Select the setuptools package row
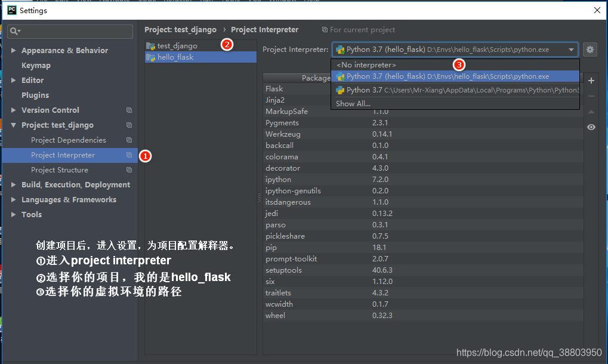The height and width of the screenshot is (364, 608). [423, 270]
